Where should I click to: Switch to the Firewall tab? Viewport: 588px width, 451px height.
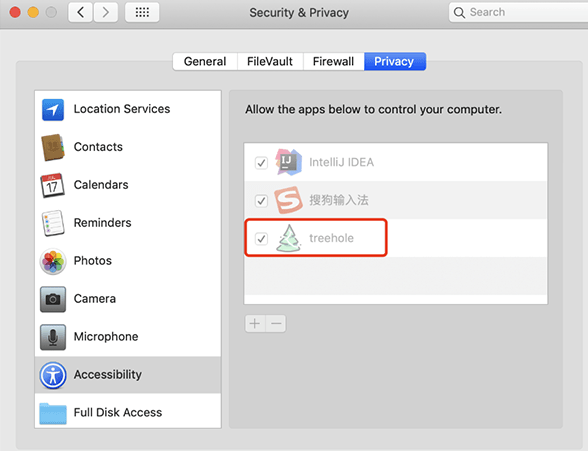[x=333, y=61]
